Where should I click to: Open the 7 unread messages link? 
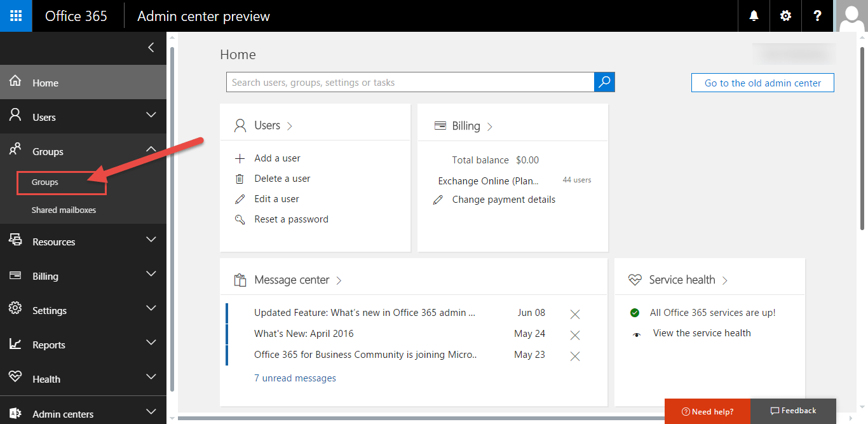click(295, 378)
